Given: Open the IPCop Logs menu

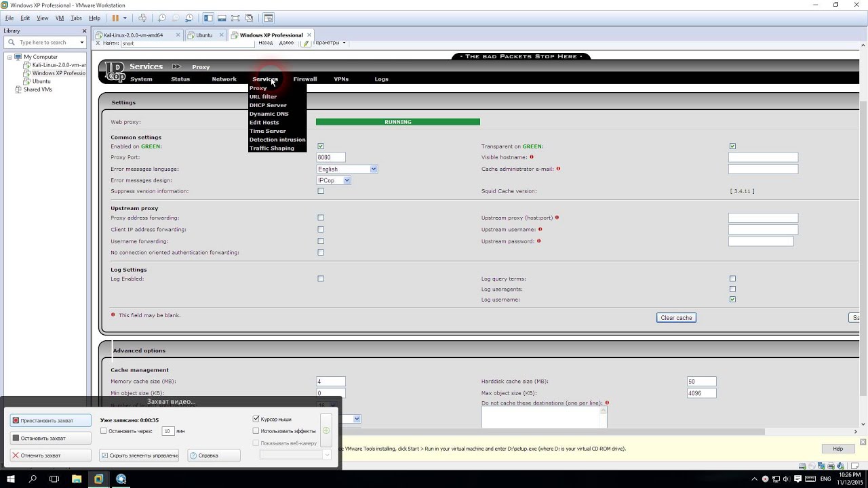Looking at the screenshot, I should coord(381,79).
